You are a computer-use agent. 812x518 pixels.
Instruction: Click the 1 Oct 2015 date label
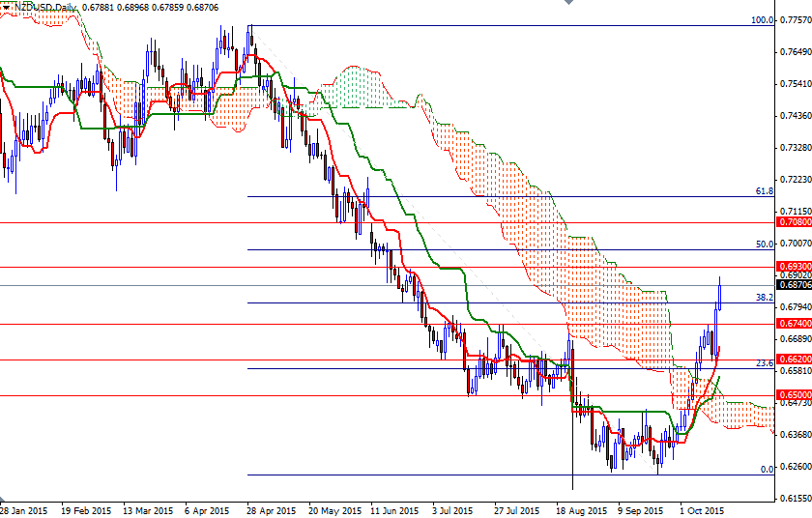[701, 509]
